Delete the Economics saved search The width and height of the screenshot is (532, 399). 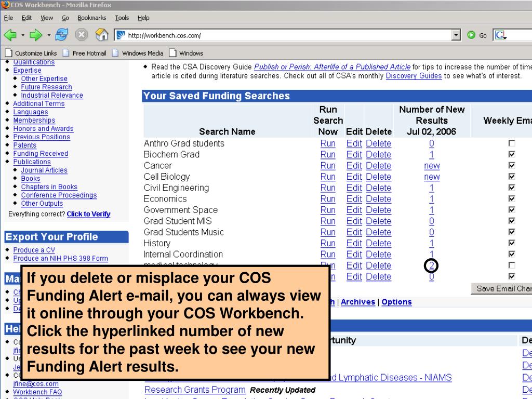click(x=379, y=199)
